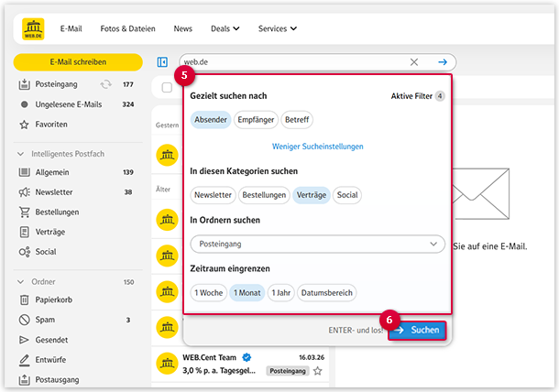
Task: Open the Services dropdown menu
Action: click(278, 29)
